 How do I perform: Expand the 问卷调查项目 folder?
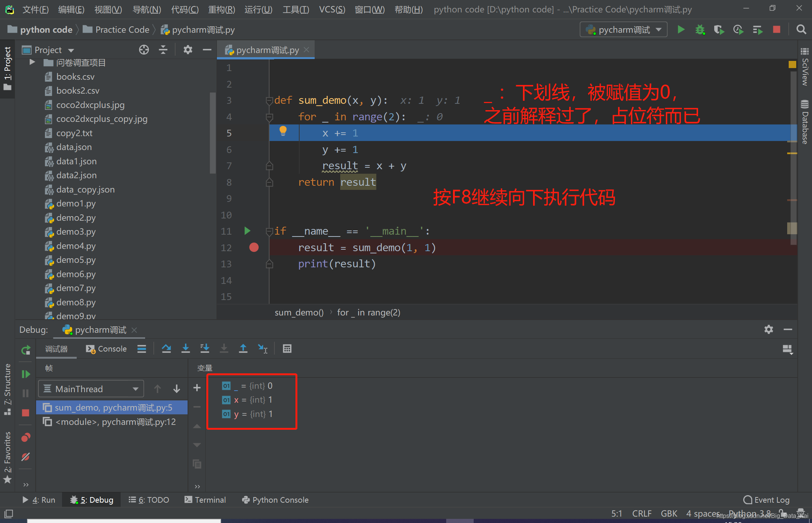[x=32, y=62]
